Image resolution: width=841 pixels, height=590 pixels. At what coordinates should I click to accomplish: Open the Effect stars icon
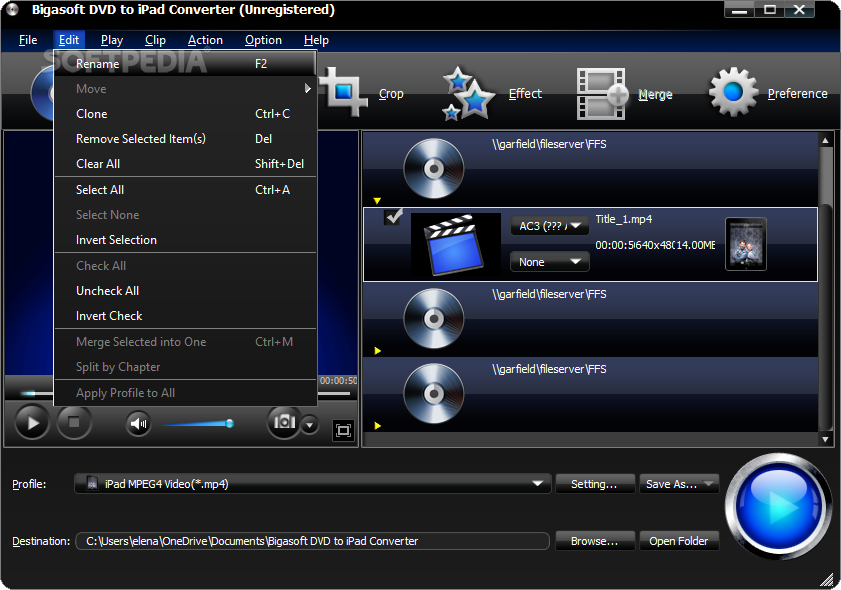[x=468, y=93]
